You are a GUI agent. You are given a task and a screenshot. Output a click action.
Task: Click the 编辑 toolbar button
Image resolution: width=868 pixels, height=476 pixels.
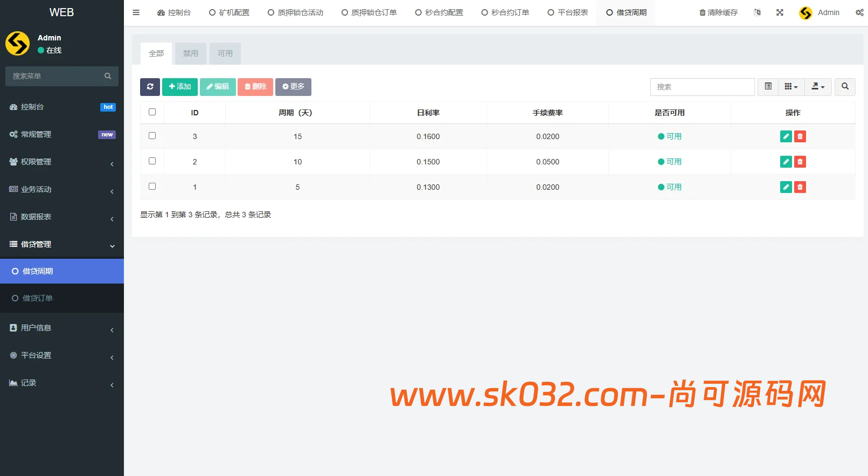(x=218, y=87)
